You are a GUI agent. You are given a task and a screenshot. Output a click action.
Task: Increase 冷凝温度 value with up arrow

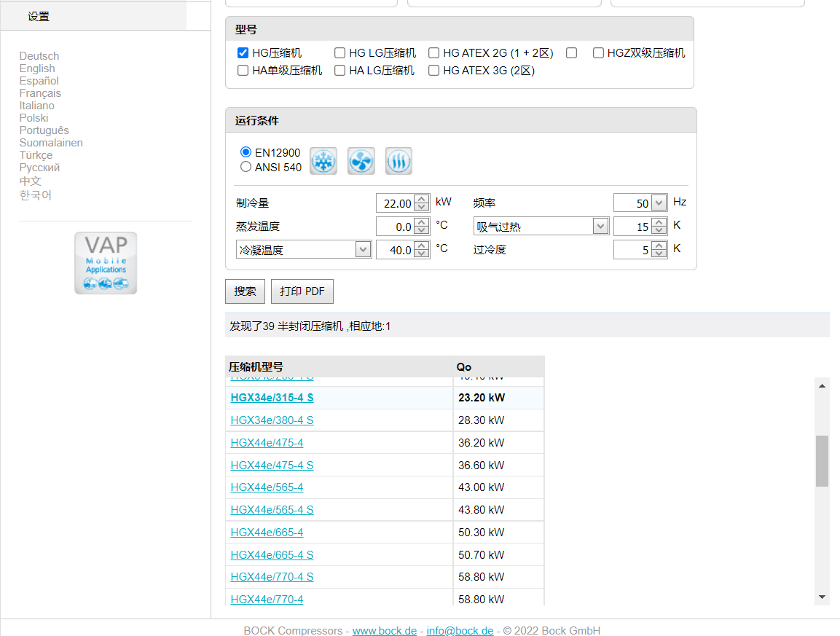(x=422, y=246)
